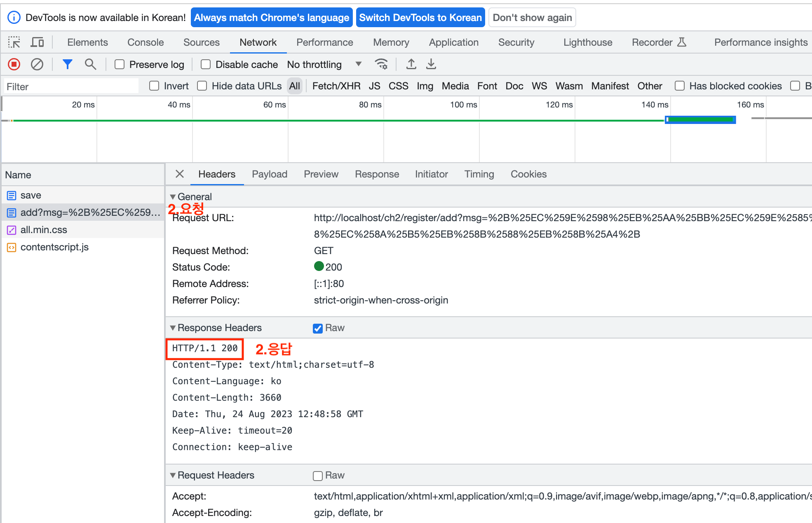Clear the network log

click(37, 64)
